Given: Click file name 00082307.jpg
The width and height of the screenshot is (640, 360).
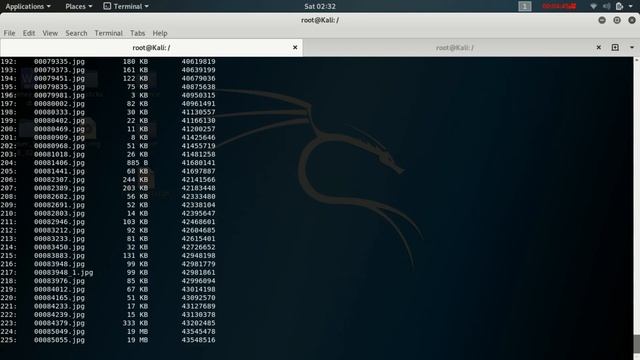Looking at the screenshot, I should [59, 180].
